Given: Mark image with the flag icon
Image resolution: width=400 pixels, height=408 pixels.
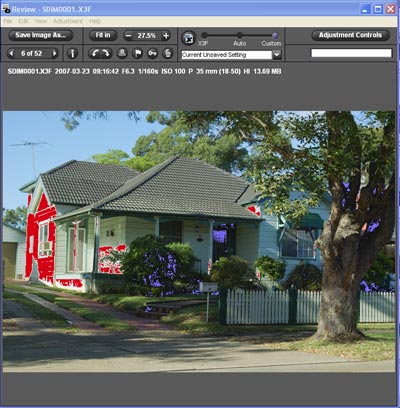Looking at the screenshot, I should [x=137, y=53].
